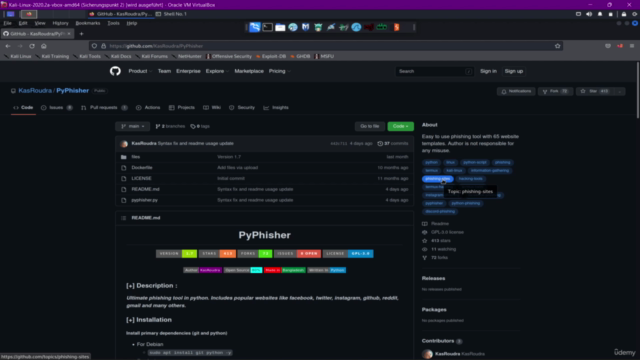
Task: Switch to the Wiki tab
Action: point(212,108)
